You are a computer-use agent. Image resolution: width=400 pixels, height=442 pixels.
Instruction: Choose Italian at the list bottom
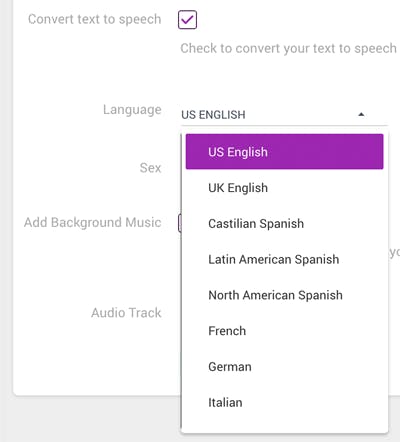tap(284, 402)
